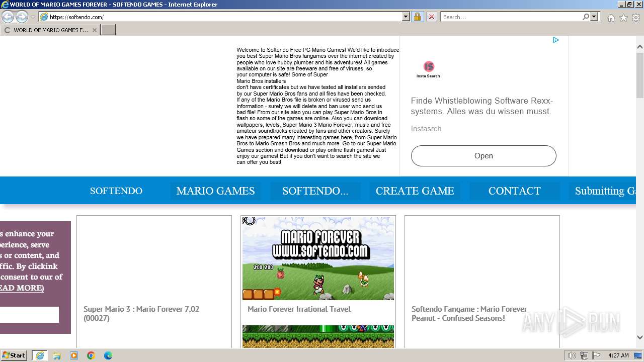Open the Windows Start button

[x=14, y=355]
